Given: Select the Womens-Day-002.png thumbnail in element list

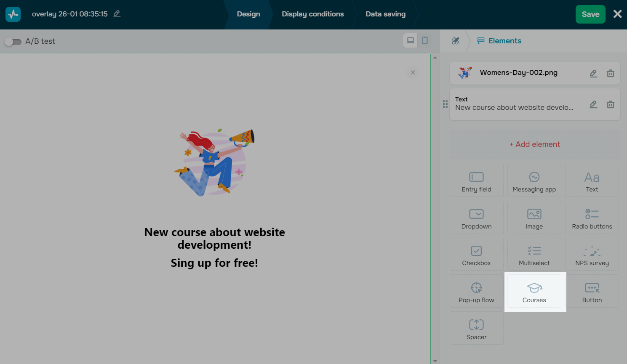Looking at the screenshot, I should coord(465,73).
